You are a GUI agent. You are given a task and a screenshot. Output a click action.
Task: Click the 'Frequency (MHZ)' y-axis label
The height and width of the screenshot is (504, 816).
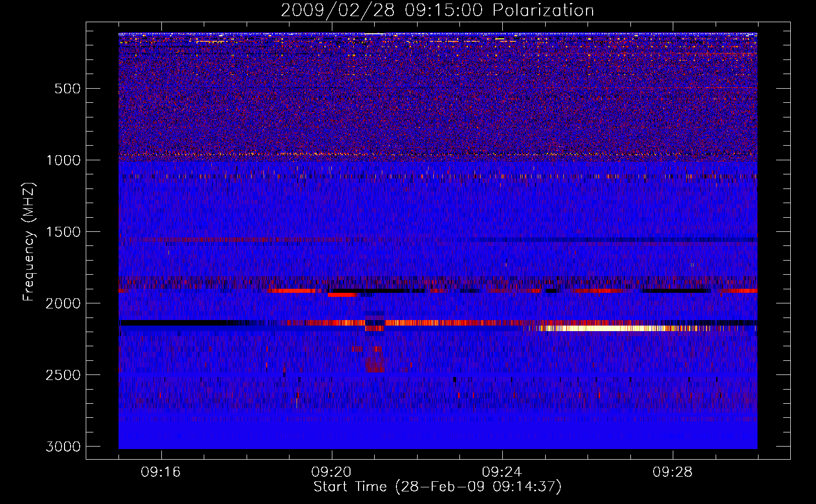click(x=29, y=242)
